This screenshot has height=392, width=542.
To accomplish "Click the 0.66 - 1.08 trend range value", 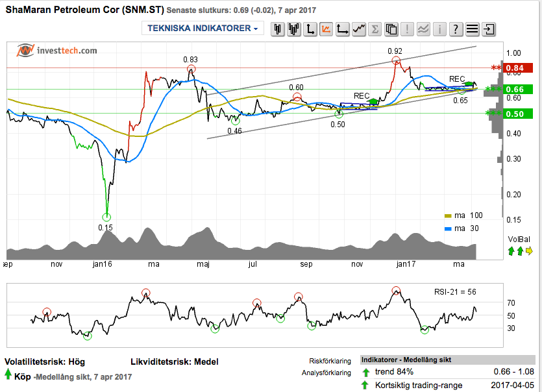I will click(x=513, y=372).
